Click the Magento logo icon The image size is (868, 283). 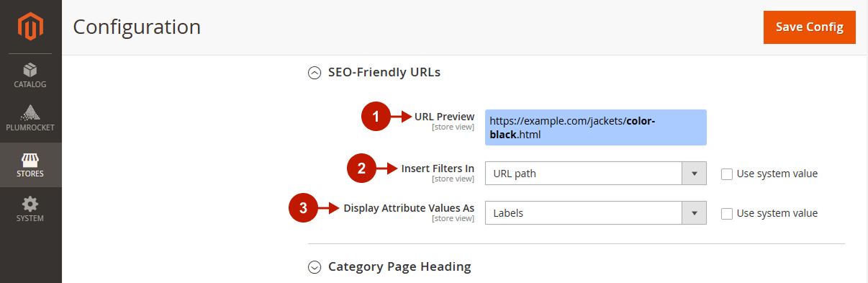30,27
